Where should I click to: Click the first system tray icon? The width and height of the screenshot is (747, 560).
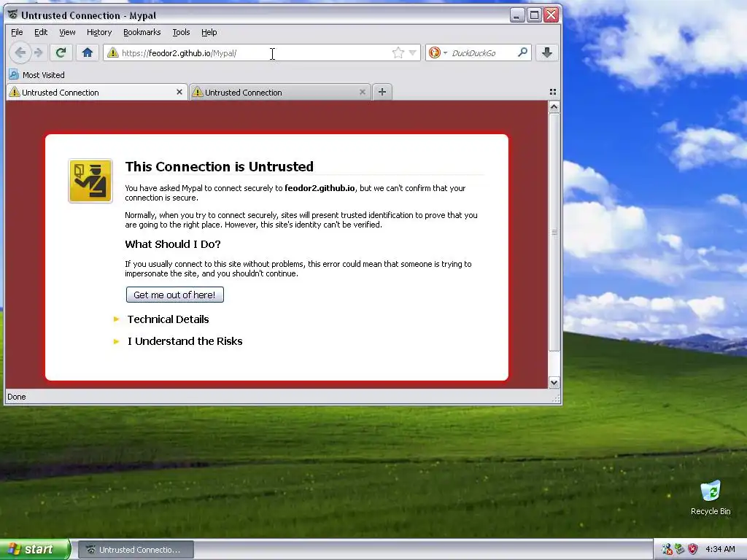[667, 549]
